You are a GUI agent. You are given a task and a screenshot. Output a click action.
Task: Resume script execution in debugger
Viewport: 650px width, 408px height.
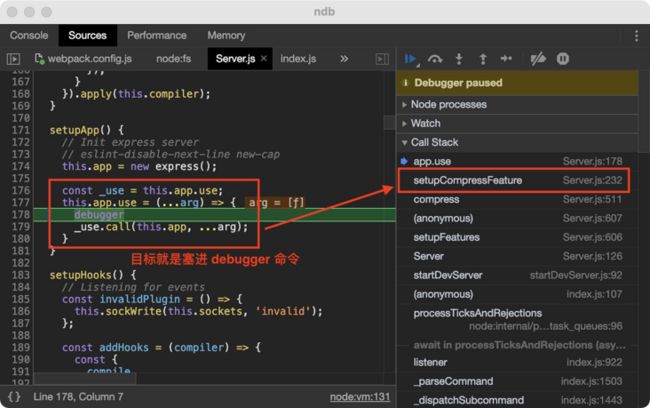[x=411, y=59]
